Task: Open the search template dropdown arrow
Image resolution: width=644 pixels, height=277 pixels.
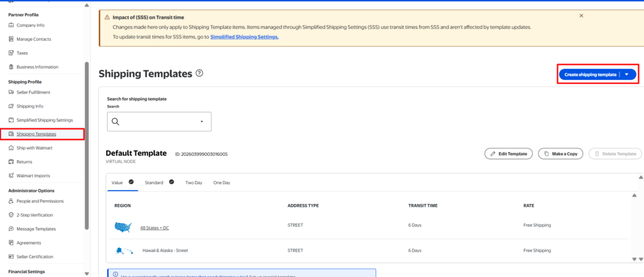Action: pos(202,122)
